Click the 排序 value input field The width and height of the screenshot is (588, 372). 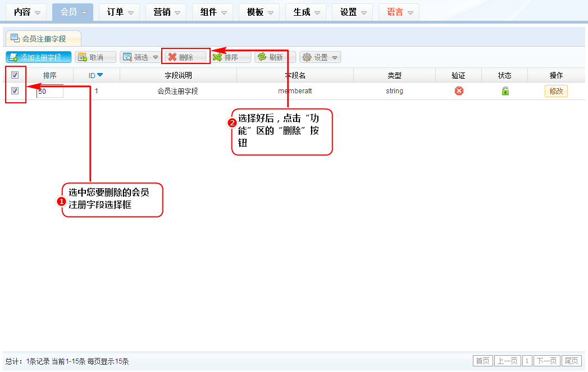pos(51,91)
